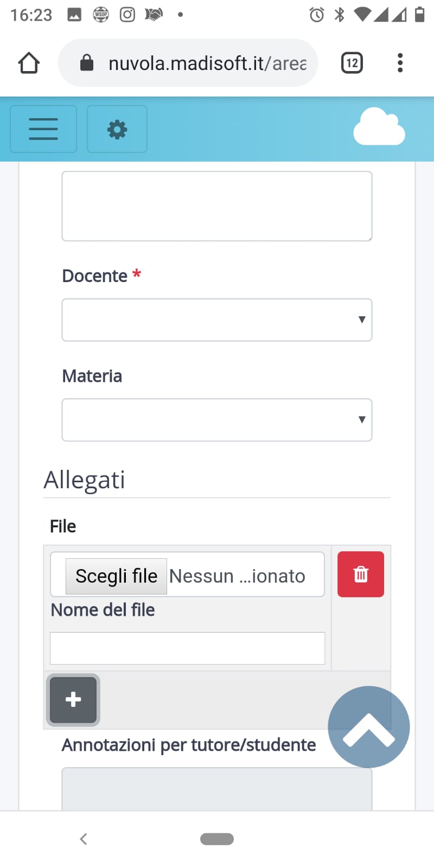The height and width of the screenshot is (868, 434).
Task: Open the settings gear button
Action: click(117, 129)
